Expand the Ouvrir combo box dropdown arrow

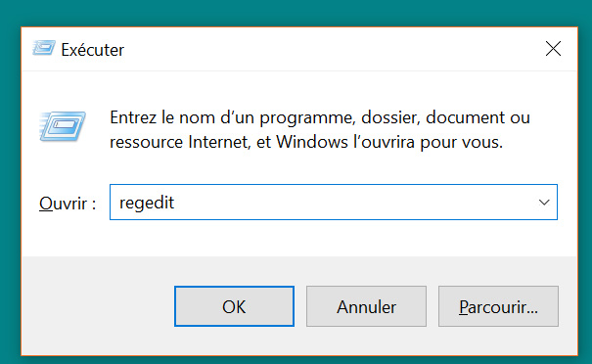click(x=544, y=203)
